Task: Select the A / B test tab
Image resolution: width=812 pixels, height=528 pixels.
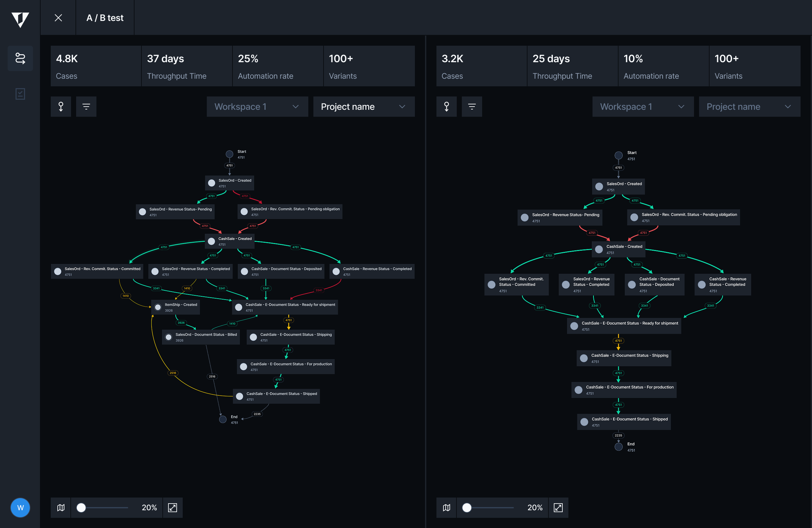Action: point(105,18)
